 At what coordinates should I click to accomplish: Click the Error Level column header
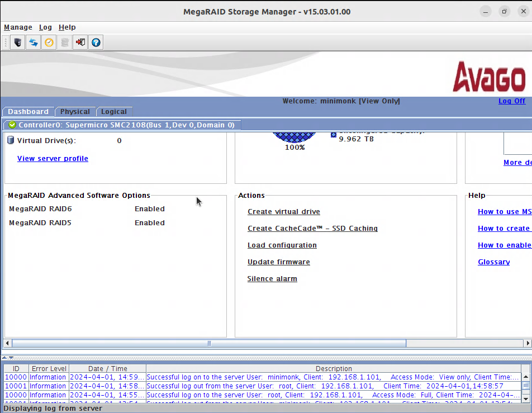[49, 368]
